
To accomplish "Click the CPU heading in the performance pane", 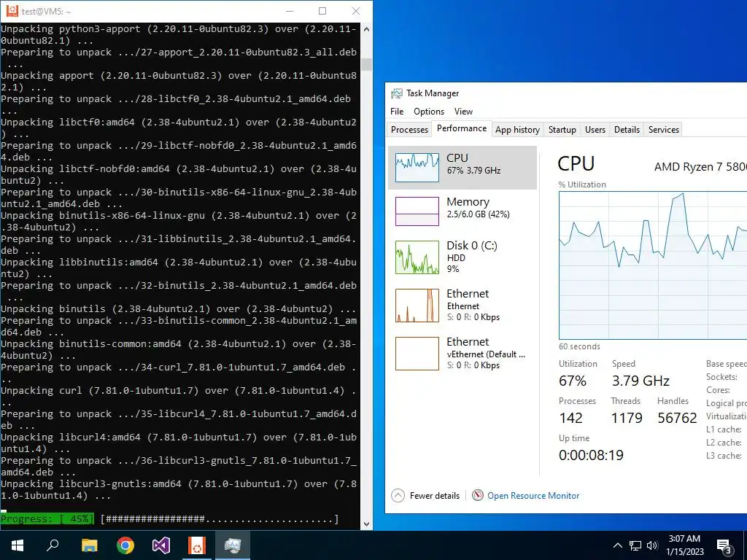I will (576, 164).
